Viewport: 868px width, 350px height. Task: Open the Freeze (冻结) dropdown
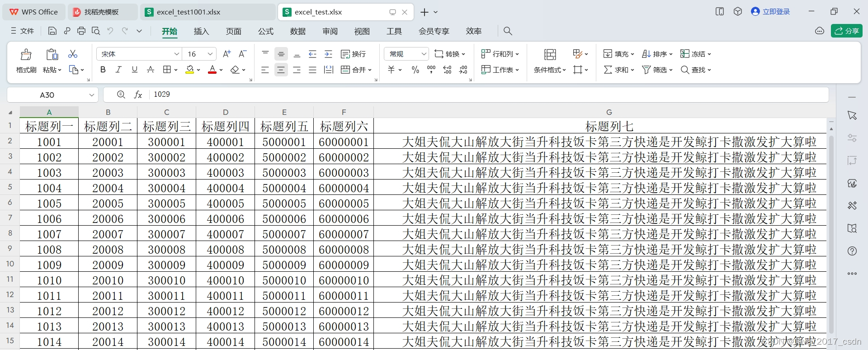pos(696,54)
